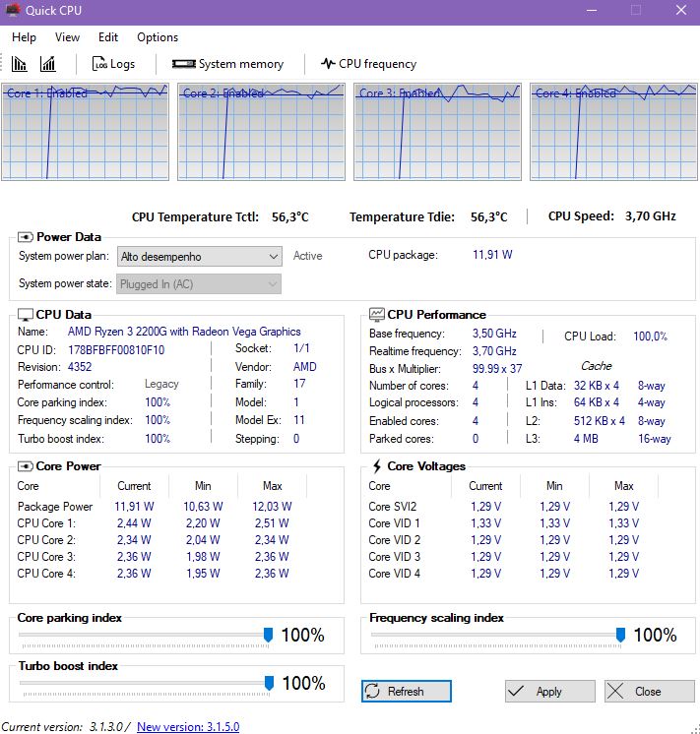Image resolution: width=700 pixels, height=734 pixels.
Task: Click the Quick CPU app icon in title bar
Action: click(x=12, y=10)
